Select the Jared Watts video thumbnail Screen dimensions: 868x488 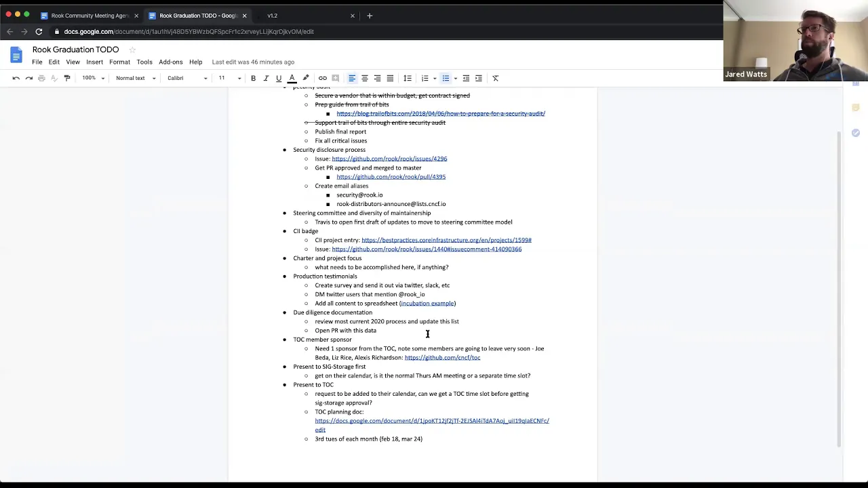click(795, 41)
